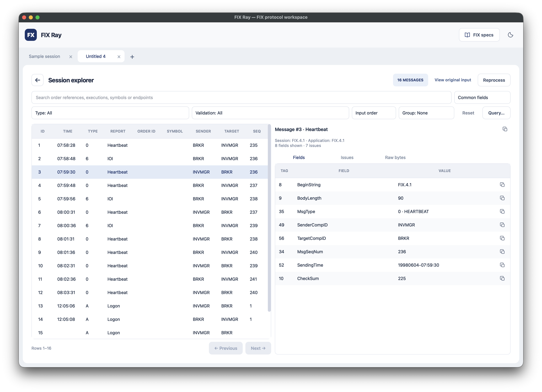This screenshot has width=542, height=392.
Task: Copy the SendingTime field value
Action: (x=502, y=265)
